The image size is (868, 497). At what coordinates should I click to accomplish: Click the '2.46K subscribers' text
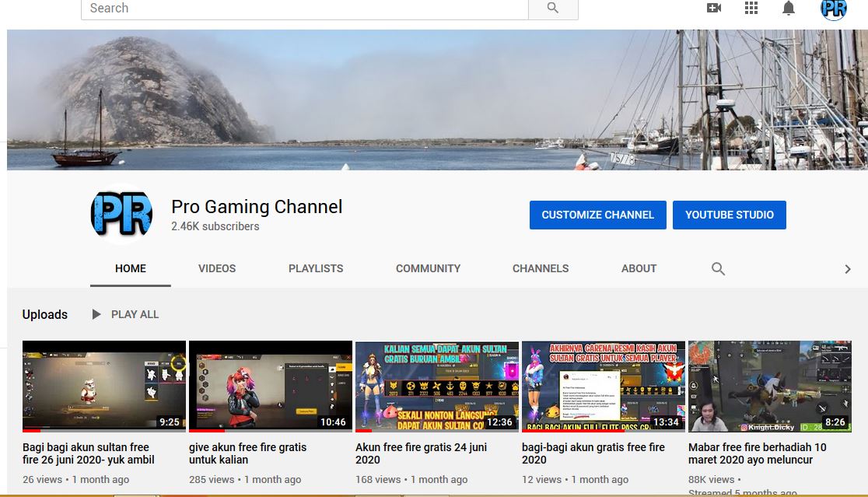tap(215, 226)
